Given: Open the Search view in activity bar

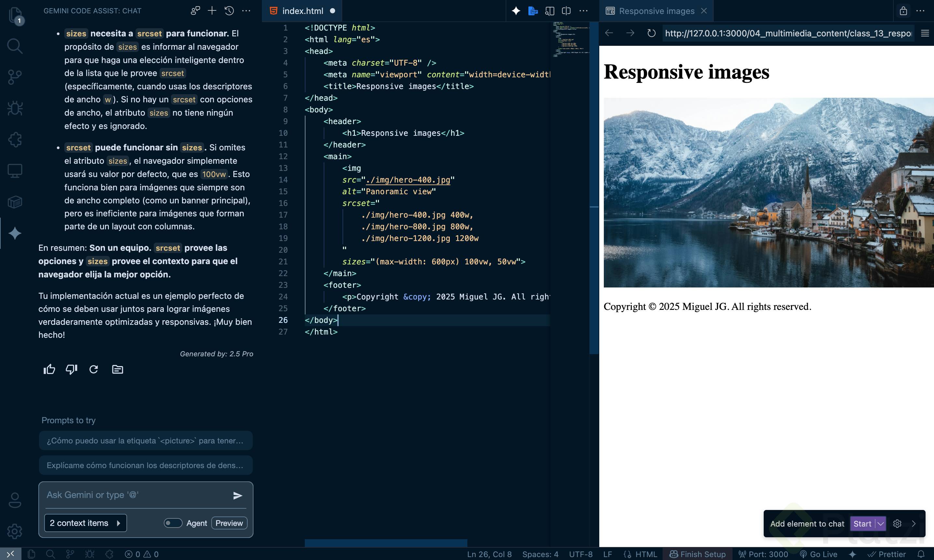Looking at the screenshot, I should (15, 46).
